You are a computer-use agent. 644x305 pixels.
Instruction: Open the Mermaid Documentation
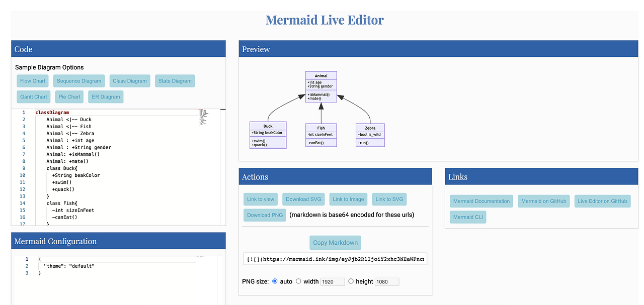point(481,201)
